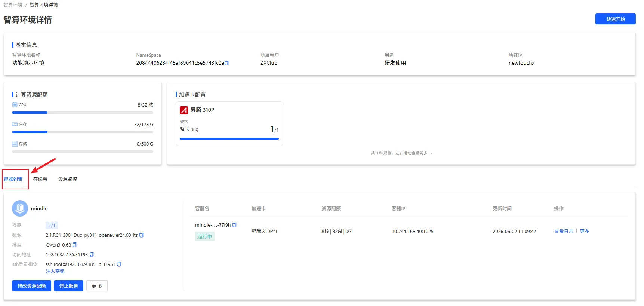Image resolution: width=644 pixels, height=306 pixels.
Task: Copy the access address 192.168.9.185:31193
Action: click(92, 255)
